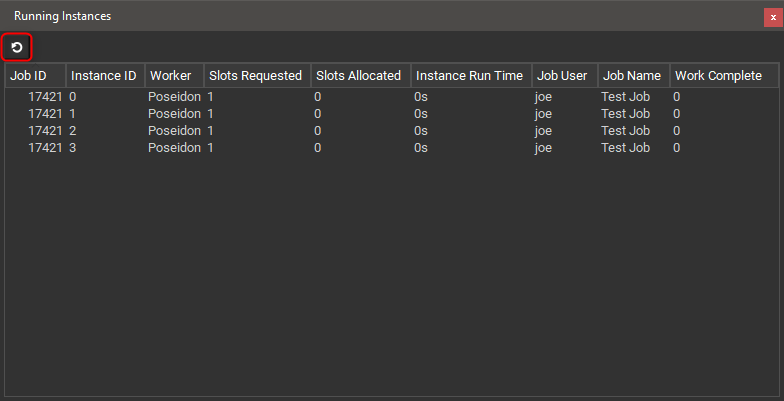Screen dimensions: 784x401
Task: Click the Slots Allocated column header
Action: point(358,76)
